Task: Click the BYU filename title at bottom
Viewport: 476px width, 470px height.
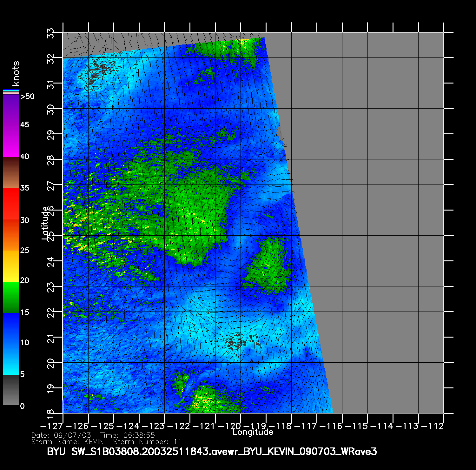Action: point(212,451)
